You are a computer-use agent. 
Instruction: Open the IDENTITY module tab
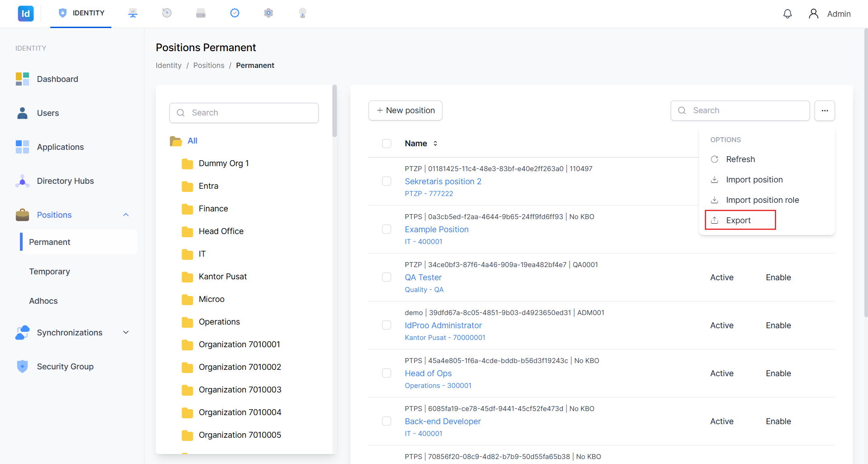(x=81, y=13)
